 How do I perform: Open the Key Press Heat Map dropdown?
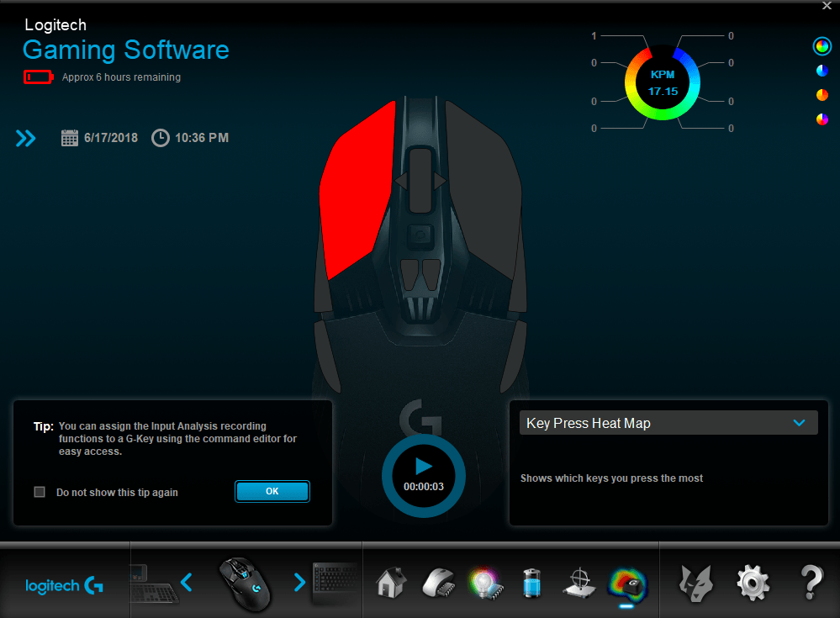[x=668, y=423]
